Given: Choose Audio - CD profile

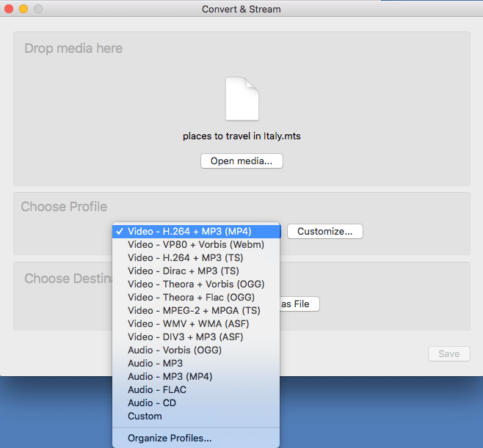Looking at the screenshot, I should [x=196, y=403].
